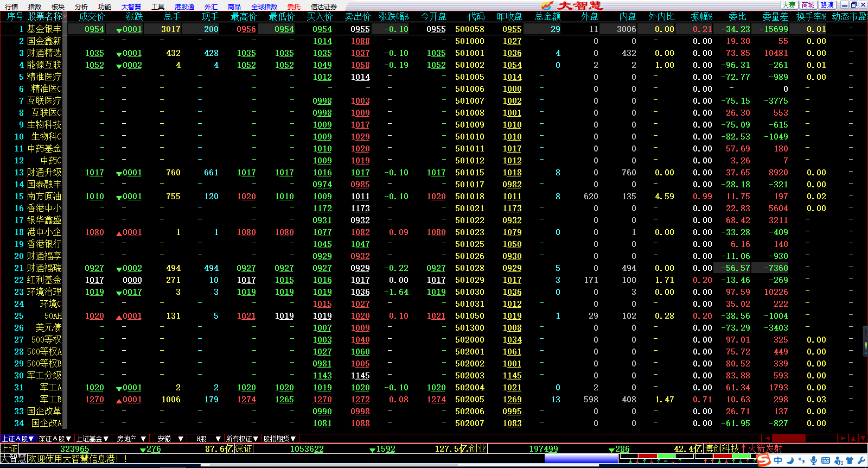Toggle Chinese/English mode with 中 icon
Image resolution: width=868 pixels, height=468 pixels.
click(x=778, y=461)
